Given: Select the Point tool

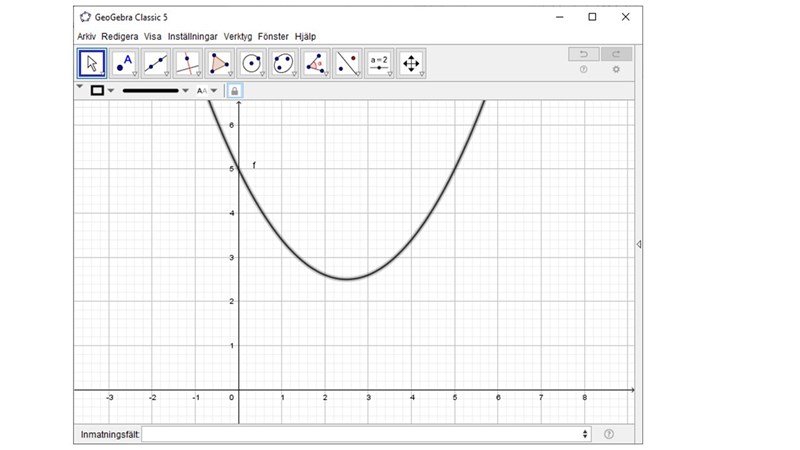Looking at the screenshot, I should tap(124, 63).
